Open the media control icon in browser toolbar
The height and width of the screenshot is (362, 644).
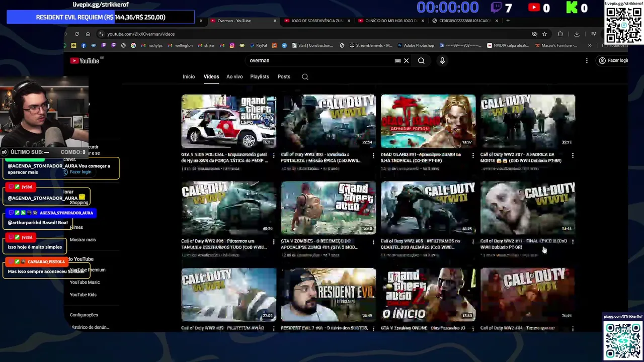[x=594, y=34]
